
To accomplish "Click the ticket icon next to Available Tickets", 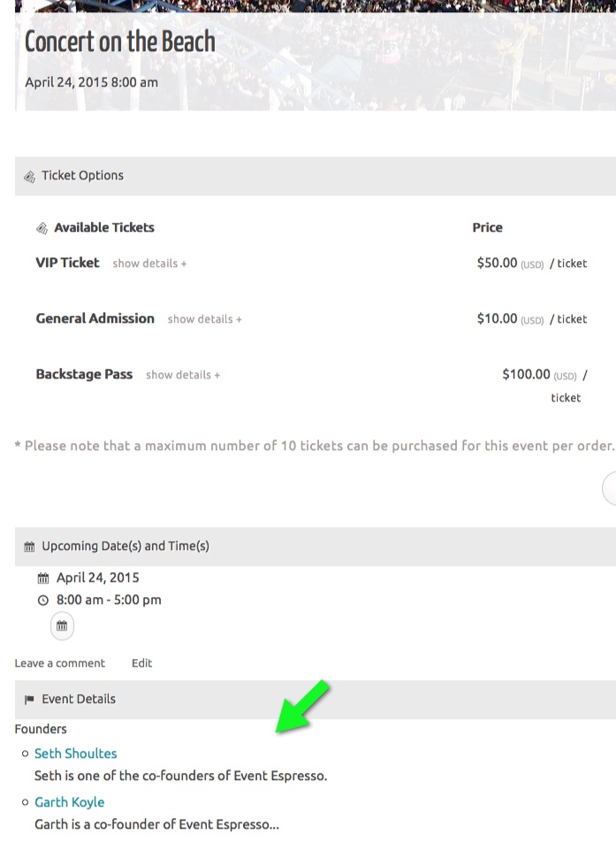I will [x=42, y=228].
